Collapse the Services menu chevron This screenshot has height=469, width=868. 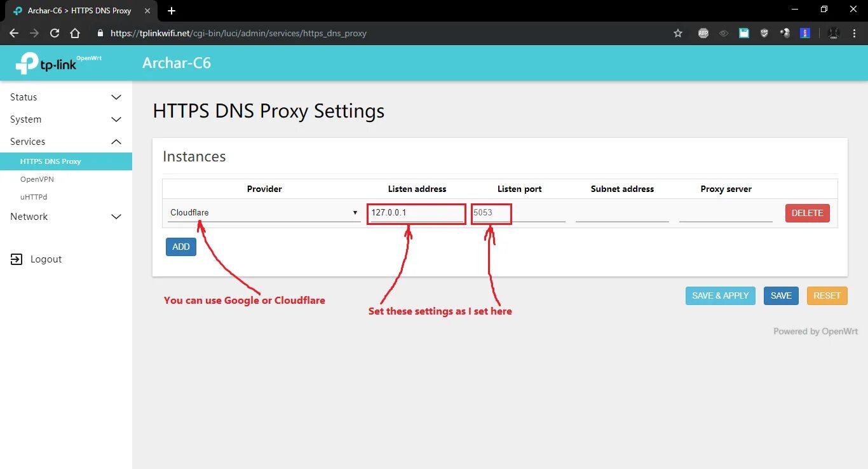click(116, 142)
